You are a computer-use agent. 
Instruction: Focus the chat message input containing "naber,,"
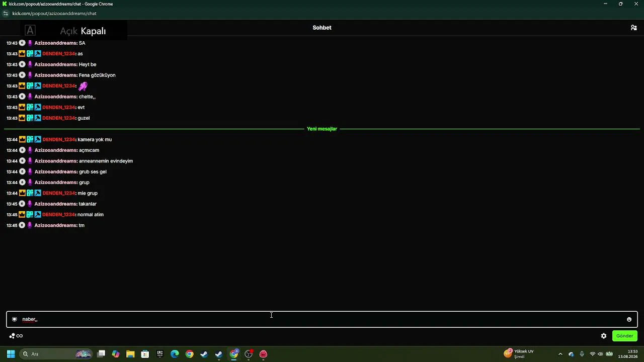pyautogui.click(x=322, y=319)
